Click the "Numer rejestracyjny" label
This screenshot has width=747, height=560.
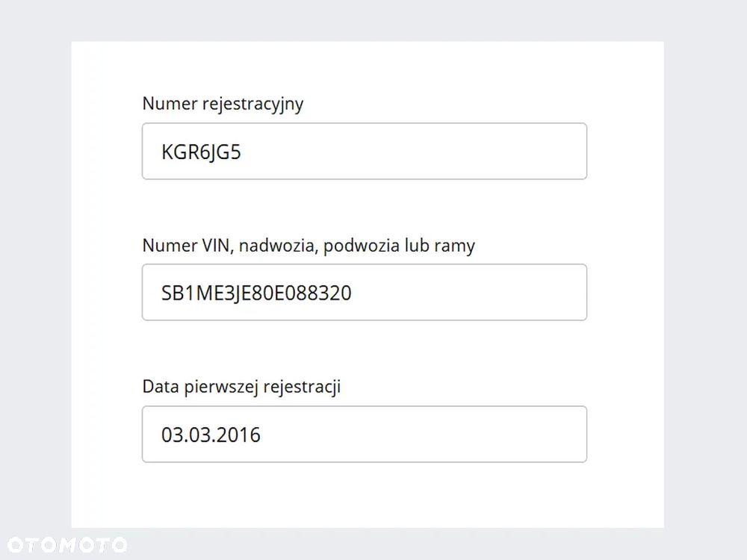click(x=223, y=103)
